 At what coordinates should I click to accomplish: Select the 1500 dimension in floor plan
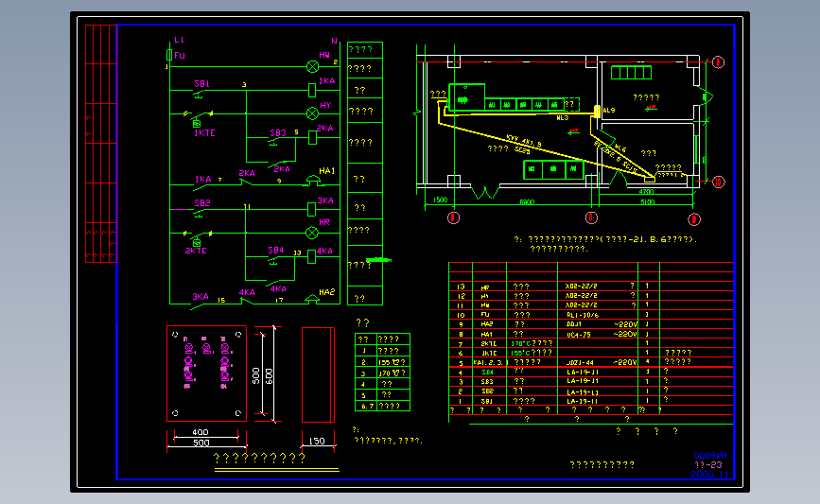(x=441, y=200)
